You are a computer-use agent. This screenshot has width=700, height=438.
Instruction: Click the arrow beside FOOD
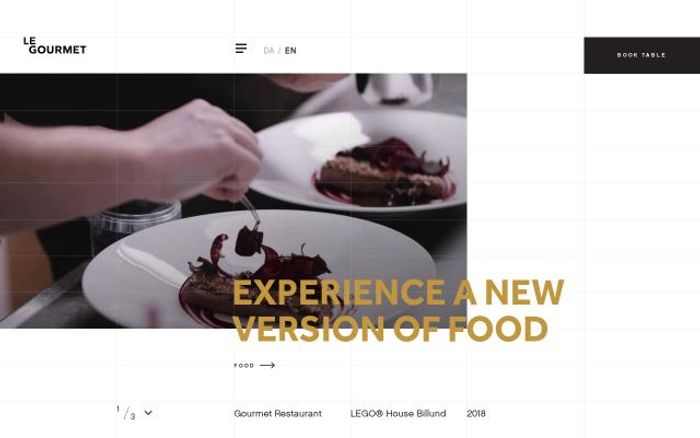click(x=267, y=365)
